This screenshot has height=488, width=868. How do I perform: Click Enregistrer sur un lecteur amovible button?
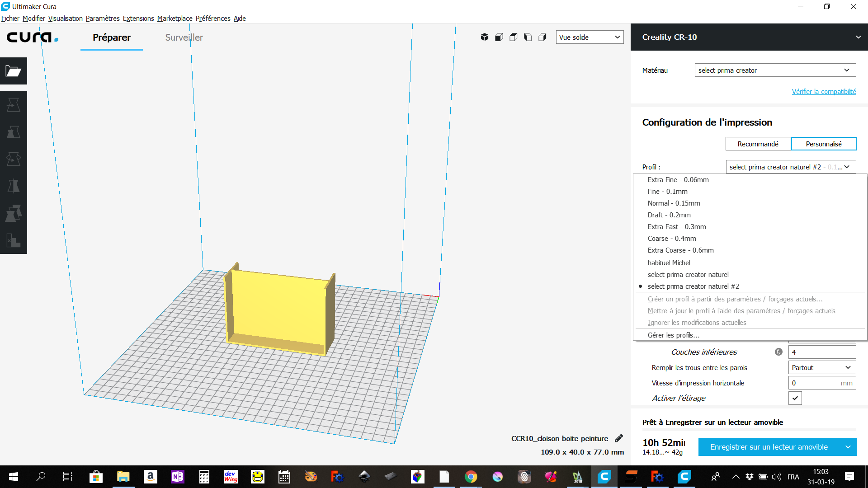tap(769, 447)
